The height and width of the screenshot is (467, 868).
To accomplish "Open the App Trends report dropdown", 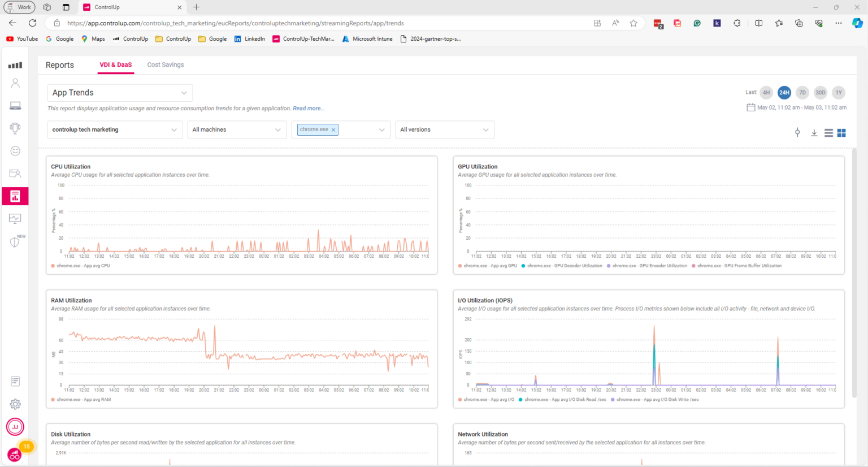I will pyautogui.click(x=120, y=92).
